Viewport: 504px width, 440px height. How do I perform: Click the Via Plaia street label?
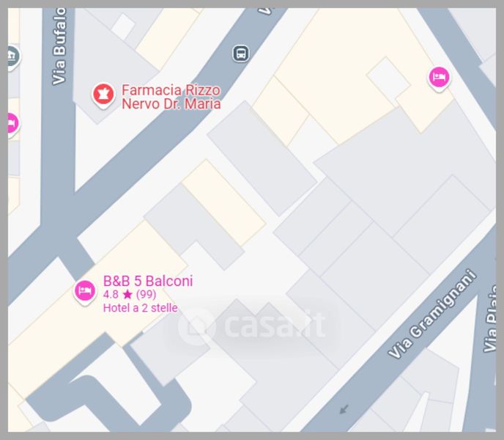(491, 318)
